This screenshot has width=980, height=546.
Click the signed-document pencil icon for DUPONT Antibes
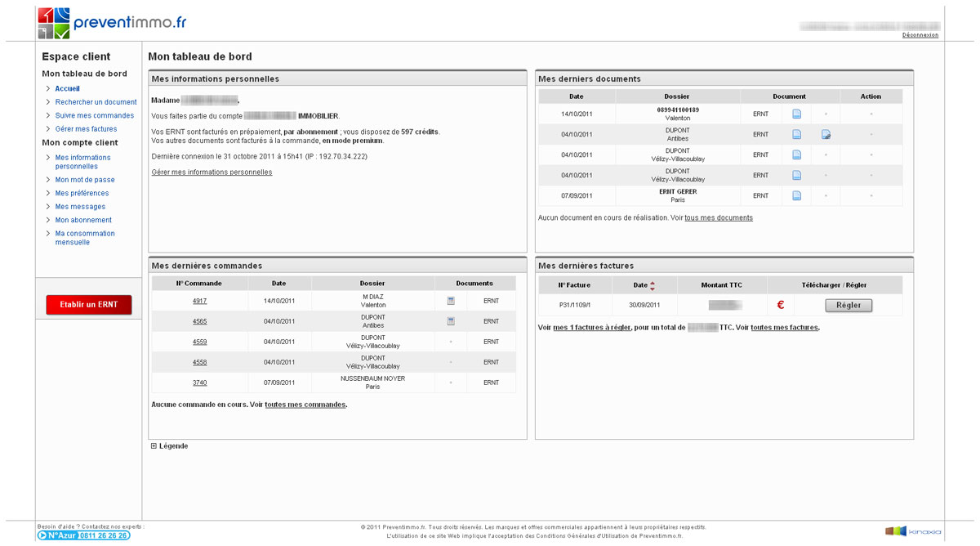click(x=826, y=134)
